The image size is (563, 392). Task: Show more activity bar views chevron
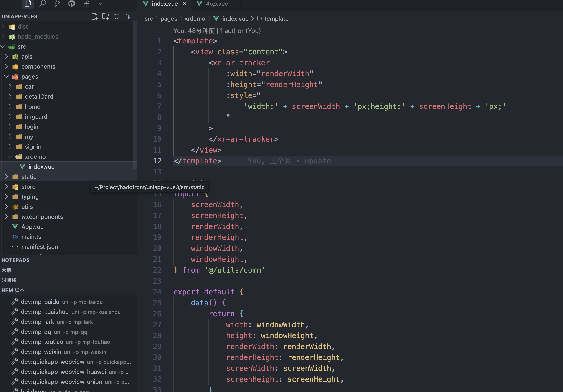[x=101, y=3]
